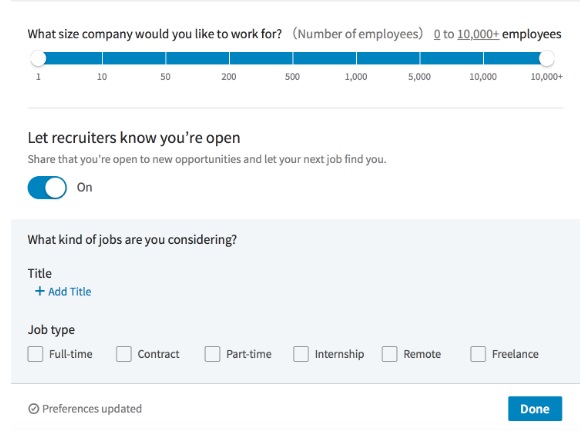The image size is (580, 435).
Task: Click the 500 tick label under slider
Action: click(x=292, y=77)
